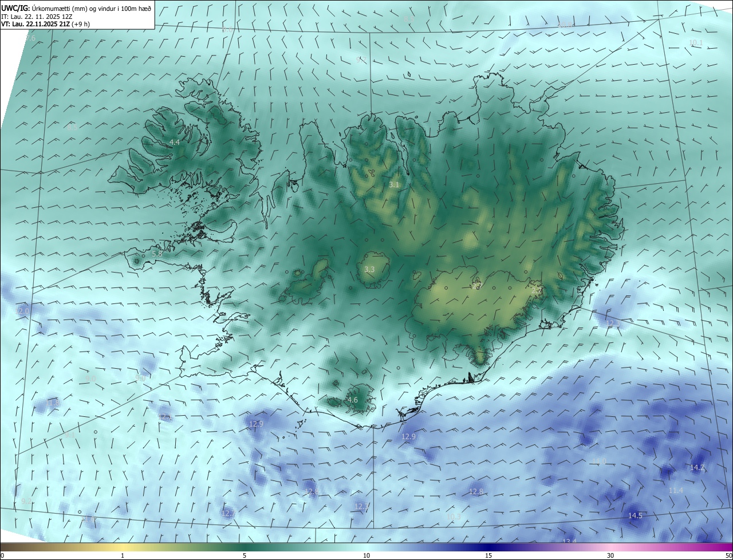Click the 10.1 value label
Image resolution: width=733 pixels, height=560 pixels.
point(696,42)
